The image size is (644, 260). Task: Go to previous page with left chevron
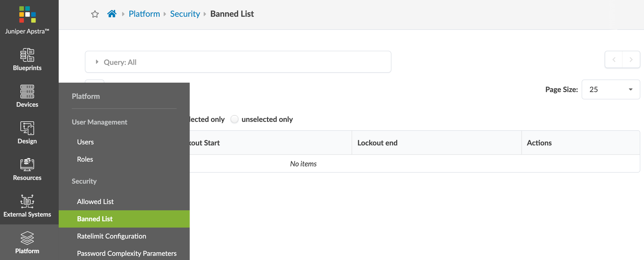coord(614,60)
